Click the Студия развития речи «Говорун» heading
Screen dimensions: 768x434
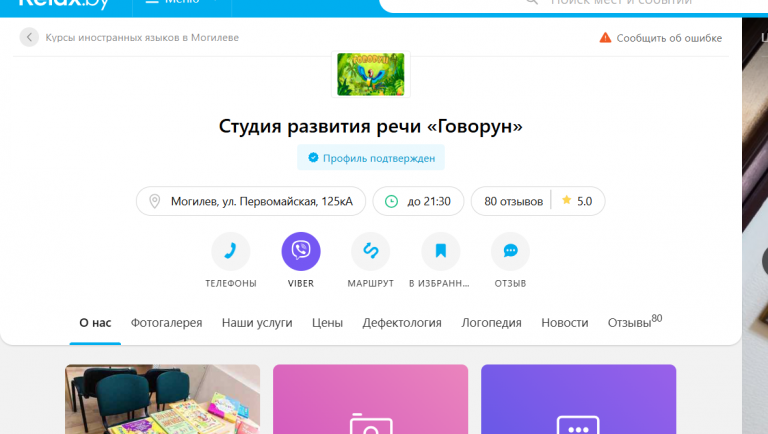pos(371,126)
